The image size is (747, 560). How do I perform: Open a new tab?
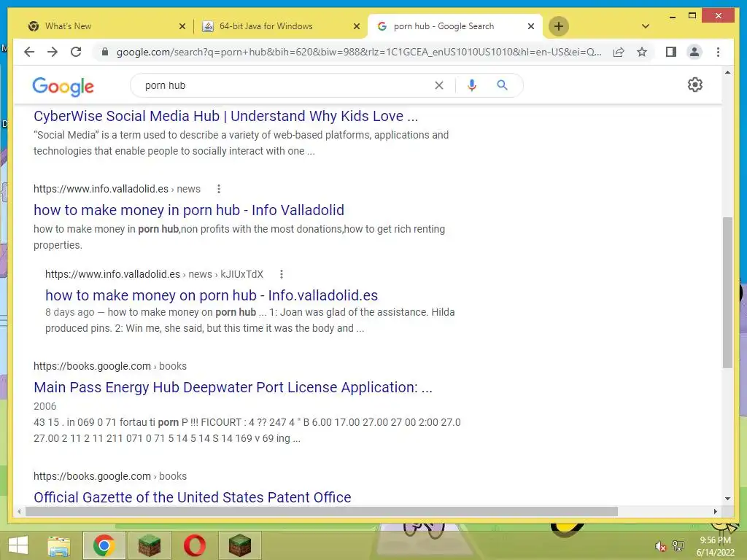point(558,26)
